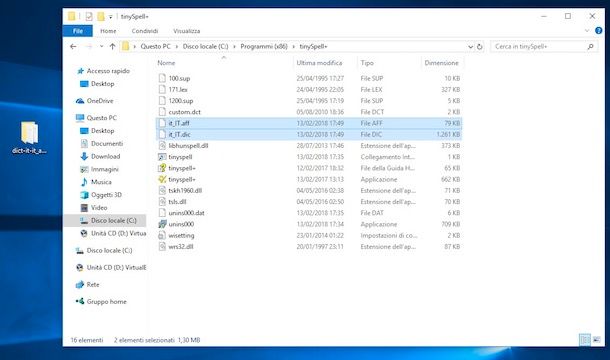Open Immagini in navigation pane

105,169
